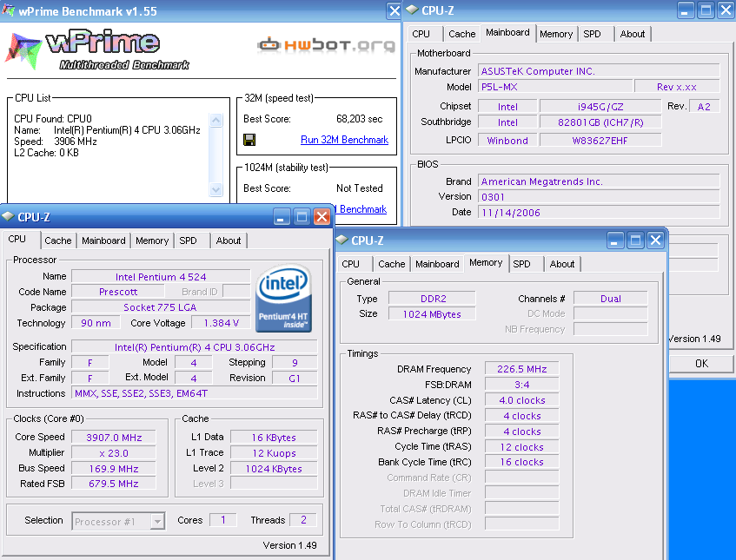Run the 32M Benchmark

pyautogui.click(x=344, y=140)
